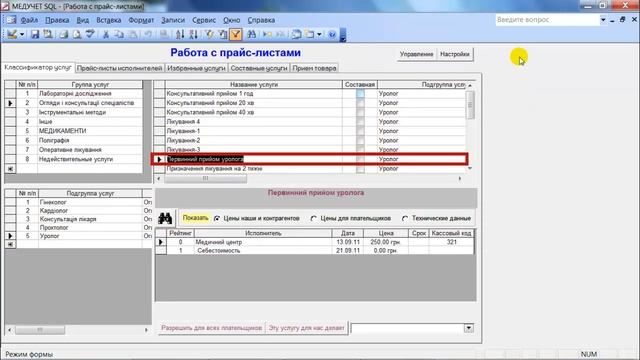The height and width of the screenshot is (360, 640).
Task: Click the View mode icon in toolbar
Action: 12,35
